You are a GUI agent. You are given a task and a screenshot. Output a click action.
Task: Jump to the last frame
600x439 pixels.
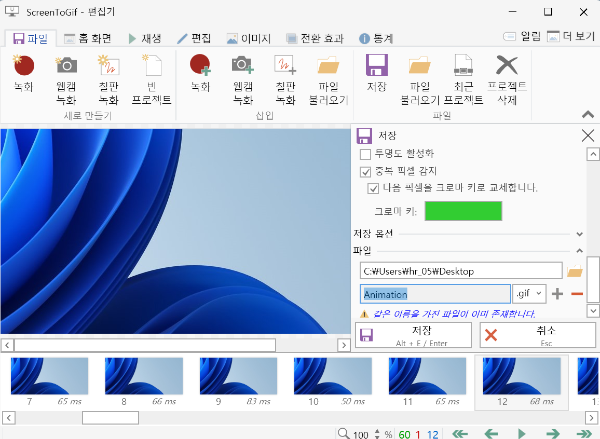pyautogui.click(x=584, y=434)
